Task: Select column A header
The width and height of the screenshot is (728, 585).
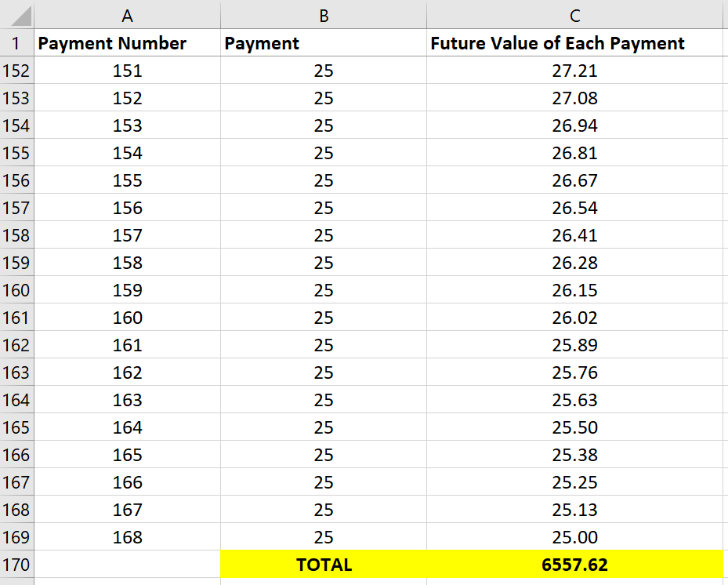Action: click(127, 14)
